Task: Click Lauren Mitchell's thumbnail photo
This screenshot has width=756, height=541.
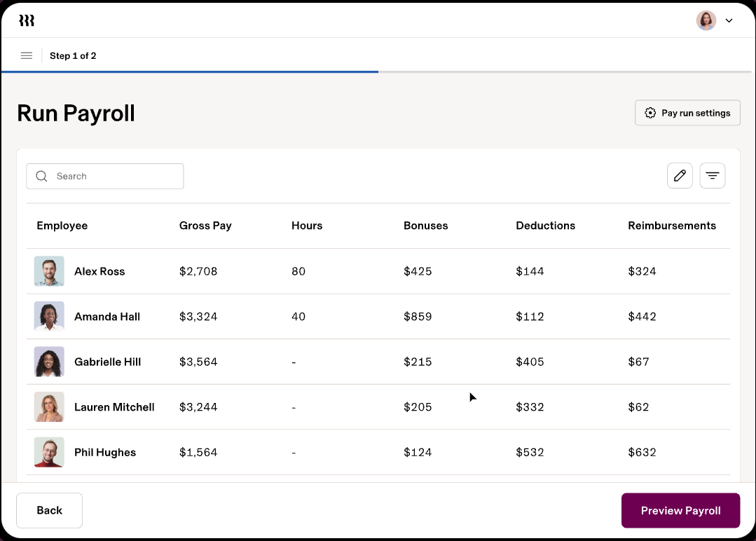Action: pyautogui.click(x=48, y=406)
